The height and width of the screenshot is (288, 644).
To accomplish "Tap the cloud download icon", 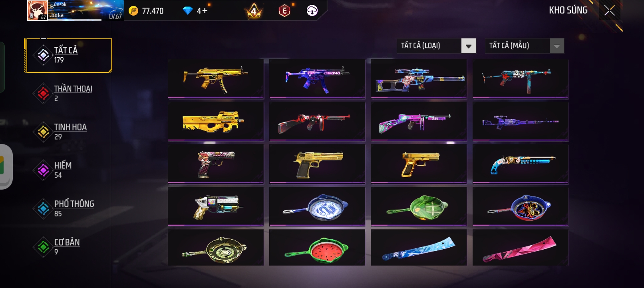I will pos(312,11).
